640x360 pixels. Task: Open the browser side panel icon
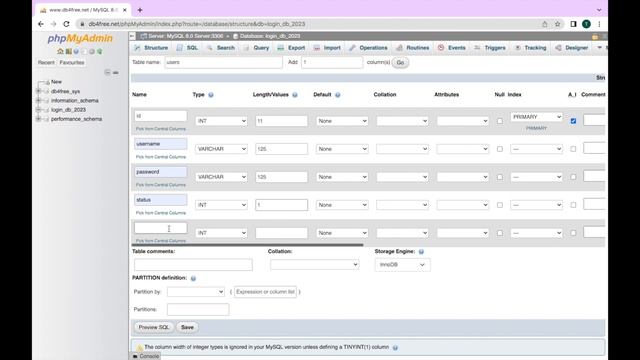pos(573,24)
